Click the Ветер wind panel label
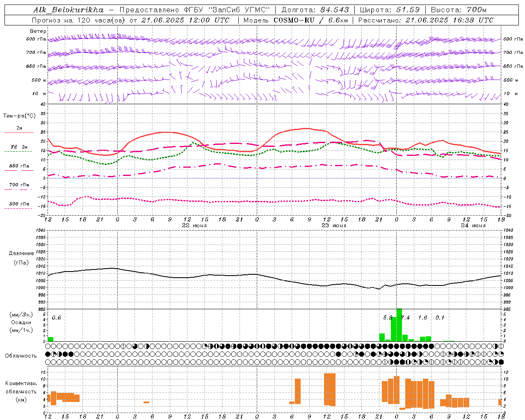Screen dimensions: 525x420 coord(38,31)
